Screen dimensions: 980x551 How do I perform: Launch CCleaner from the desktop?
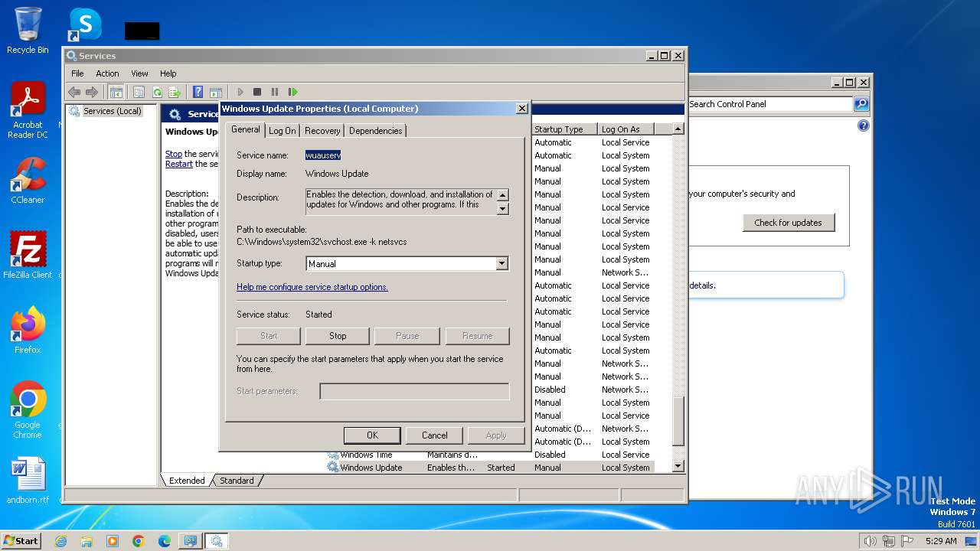pos(28,181)
